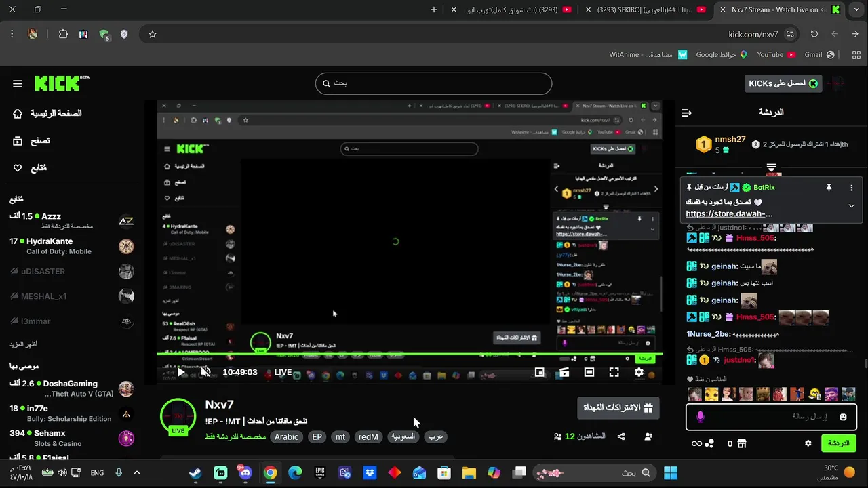Select the السعودية tag

click(x=402, y=436)
